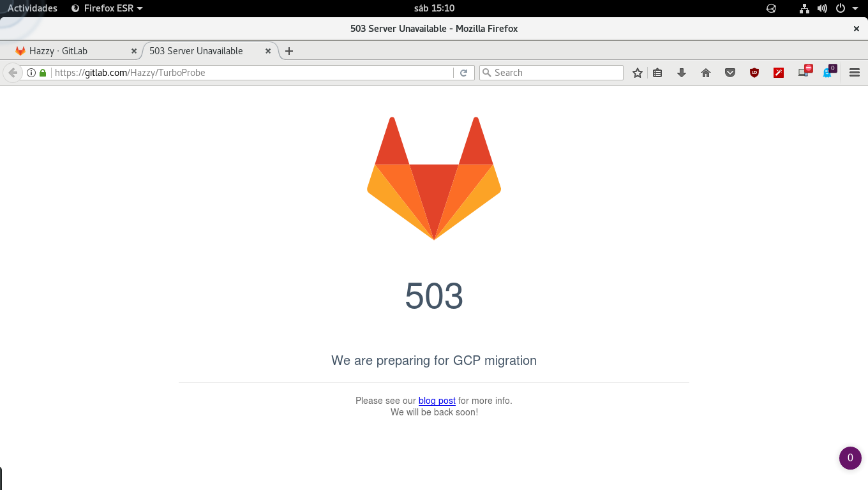Close the 503 Server Unavailable tab

tap(268, 51)
